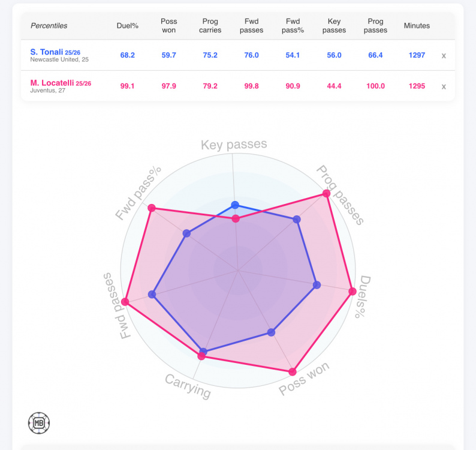Sort by Prog passes column header
Screen dimensions: 476x450
pyautogui.click(x=376, y=26)
